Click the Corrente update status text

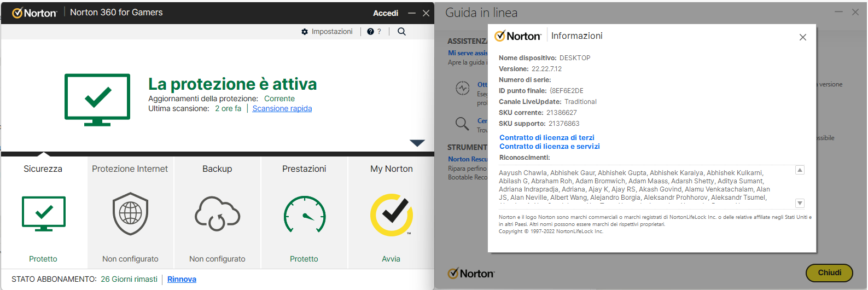[x=279, y=98]
